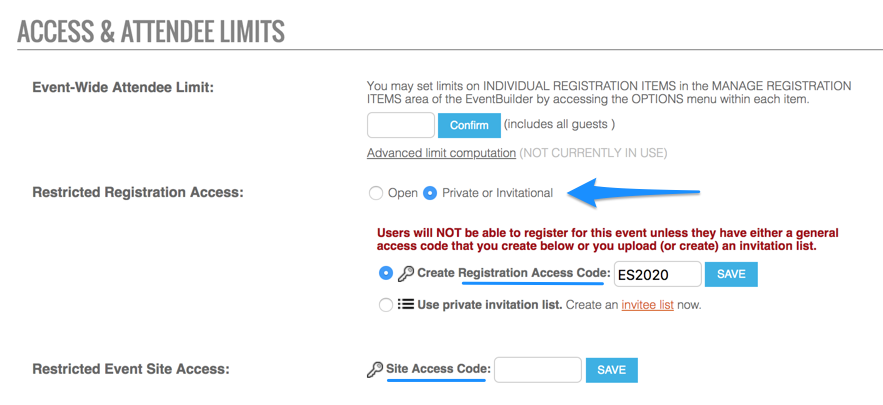Image resolution: width=883 pixels, height=405 pixels.
Task: Choose the Create Registration Access Code radio option
Action: (386, 273)
